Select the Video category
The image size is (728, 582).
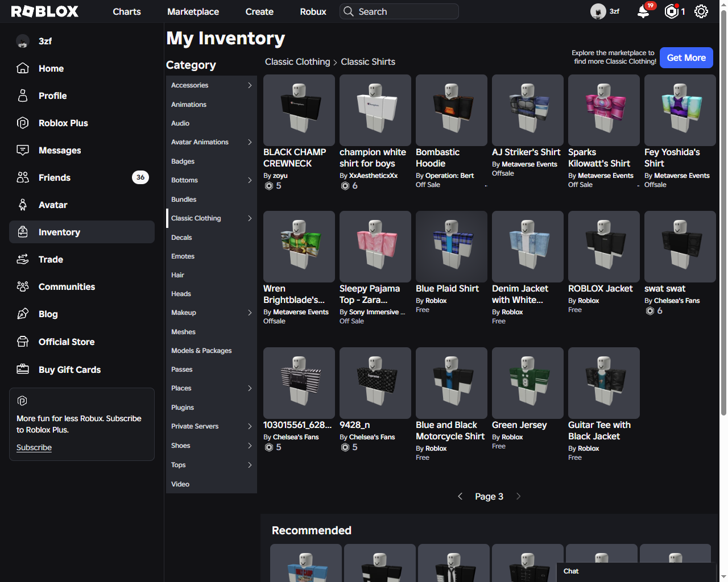point(212,484)
